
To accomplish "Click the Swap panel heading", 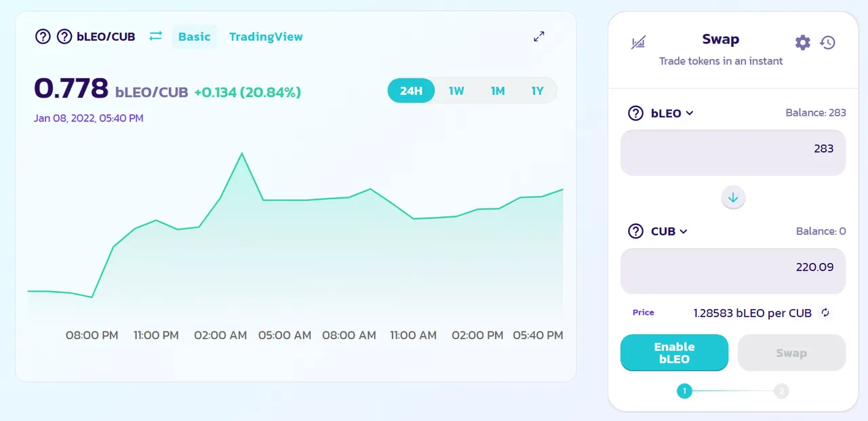I will 721,39.
